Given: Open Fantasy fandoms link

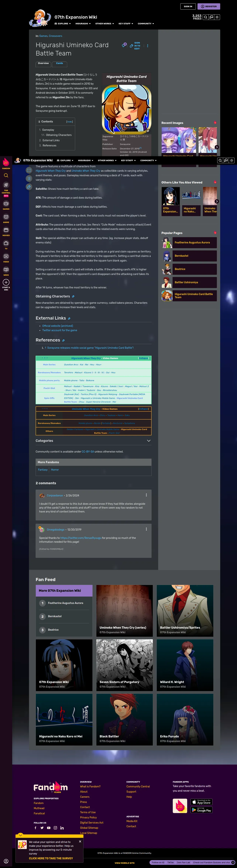Looking at the screenshot, I should point(43,470).
